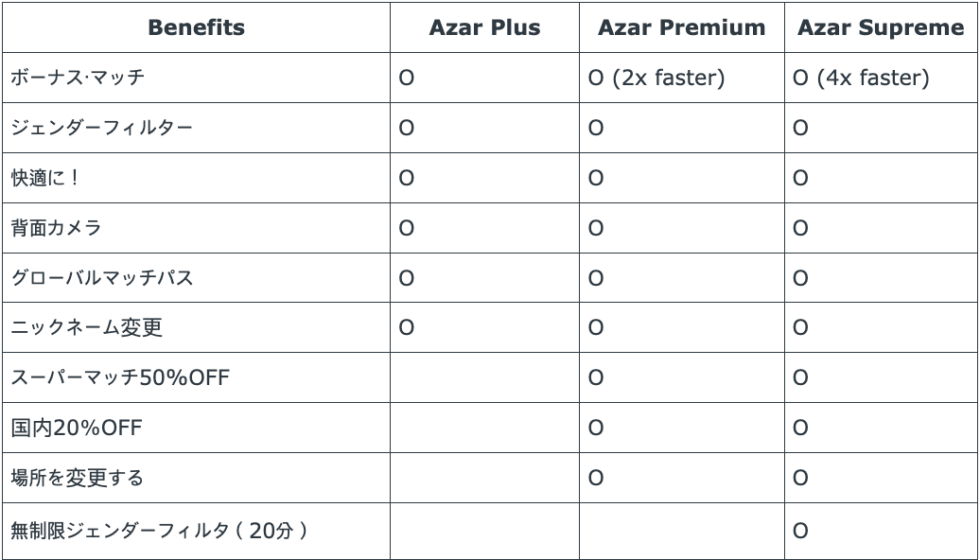980x560 pixels.
Task: Select the ニックネーム変更 row label
Action: pos(86,327)
